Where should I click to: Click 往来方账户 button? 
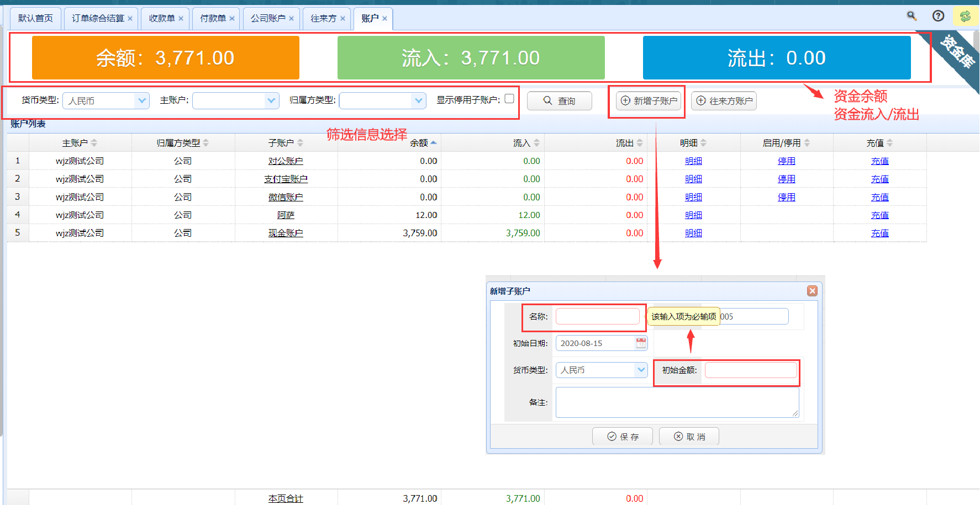tap(724, 101)
